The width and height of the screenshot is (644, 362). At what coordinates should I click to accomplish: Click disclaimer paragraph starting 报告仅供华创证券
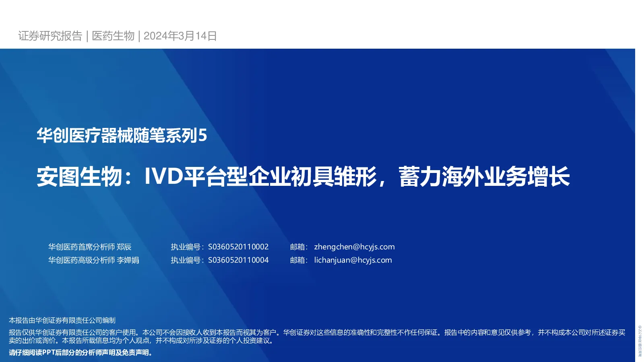pos(317,336)
